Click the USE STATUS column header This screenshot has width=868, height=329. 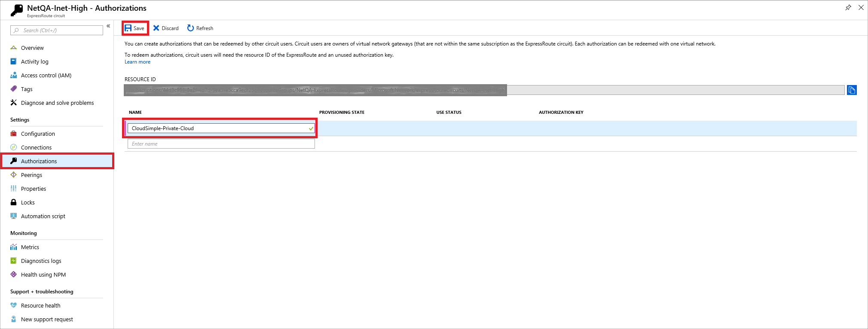click(449, 113)
